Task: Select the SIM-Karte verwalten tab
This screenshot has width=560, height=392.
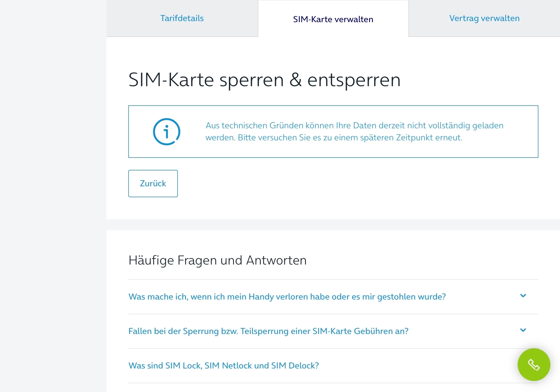Action: click(333, 19)
